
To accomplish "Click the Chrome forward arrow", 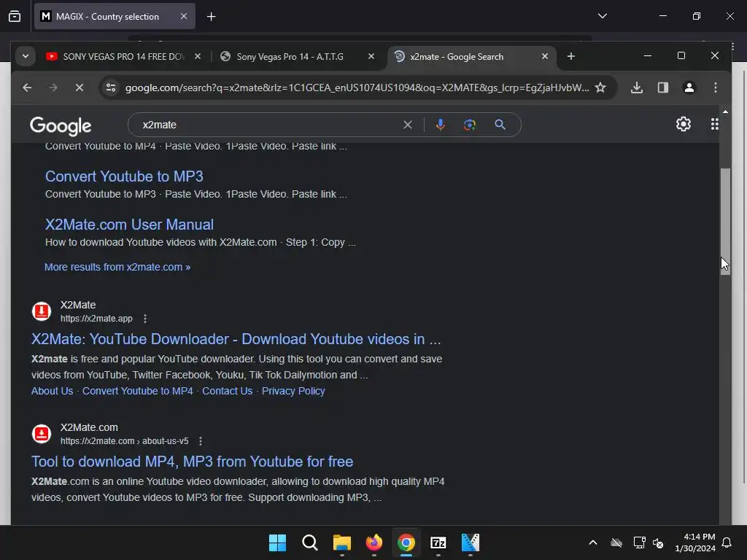I will (53, 87).
